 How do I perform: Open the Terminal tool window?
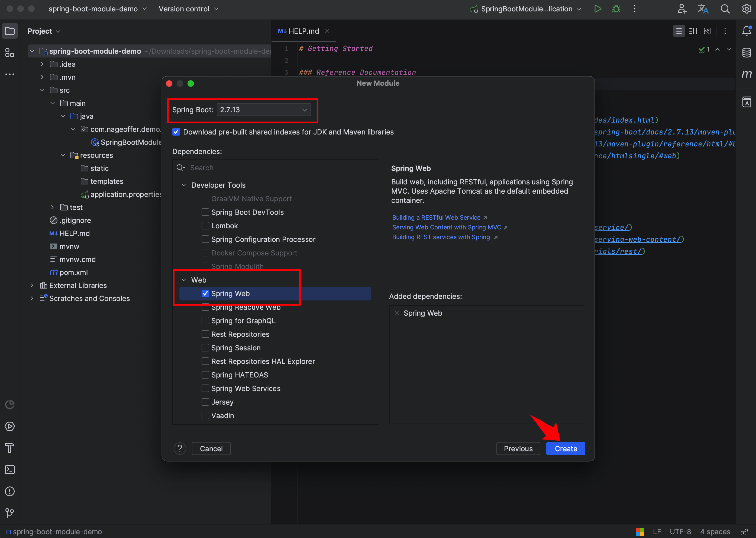(x=9, y=470)
